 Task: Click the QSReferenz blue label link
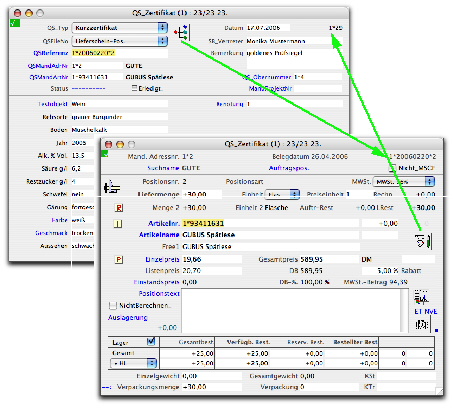[x=51, y=53]
